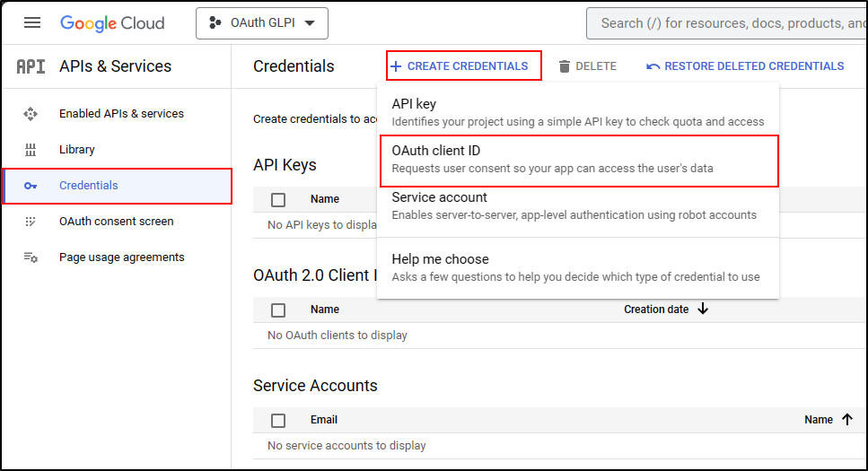
Task: Open the hamburger navigation menu
Action: click(32, 23)
